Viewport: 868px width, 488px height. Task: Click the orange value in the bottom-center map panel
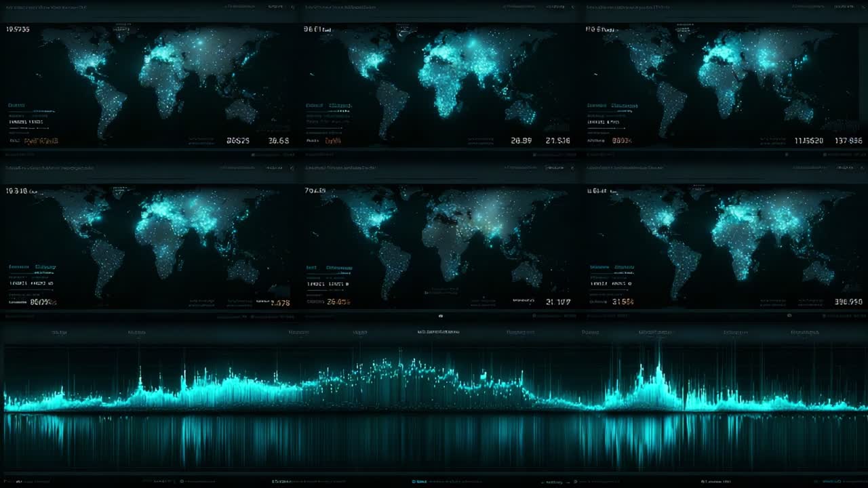click(x=338, y=302)
